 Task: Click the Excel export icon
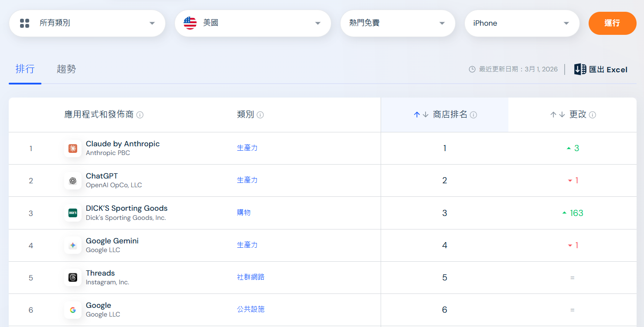[580, 69]
